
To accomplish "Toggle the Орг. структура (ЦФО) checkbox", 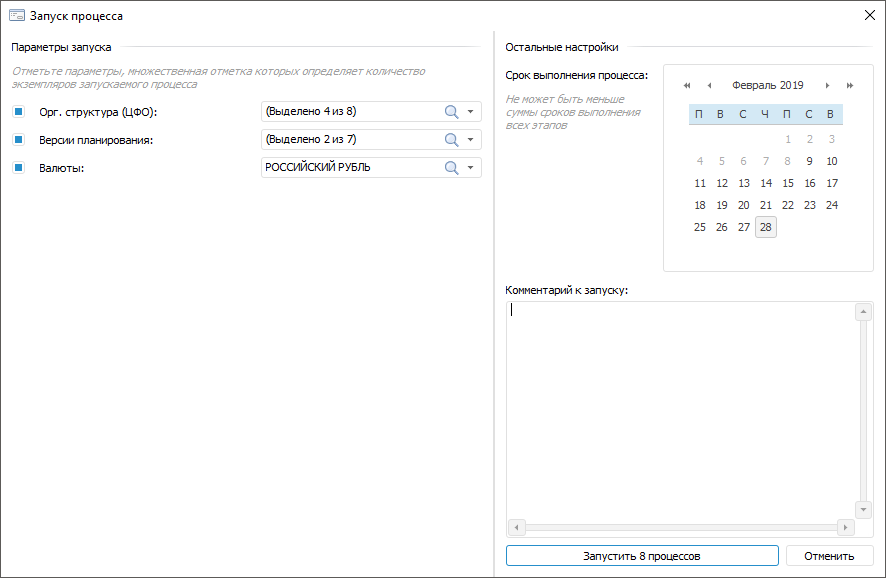I will [x=19, y=111].
